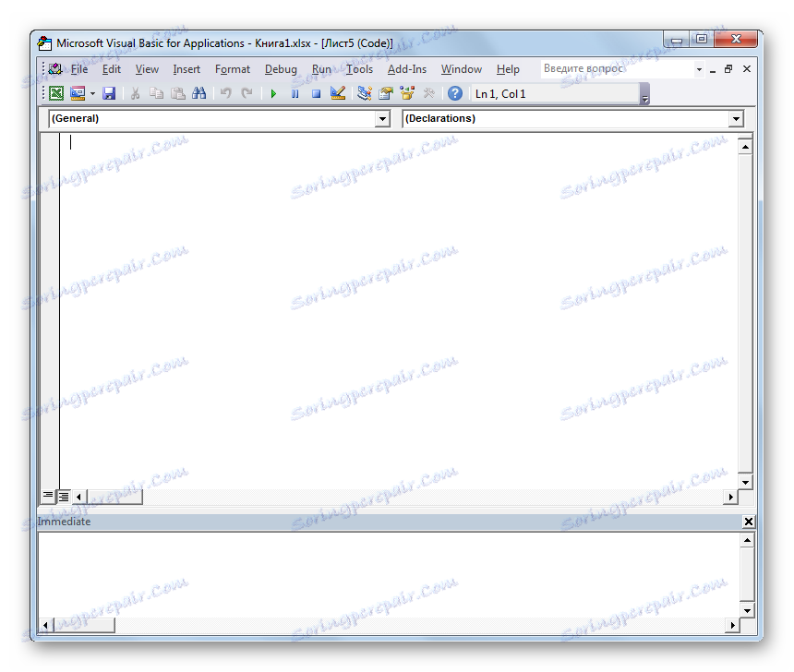
Task: Open the Window menu
Action: (x=461, y=69)
